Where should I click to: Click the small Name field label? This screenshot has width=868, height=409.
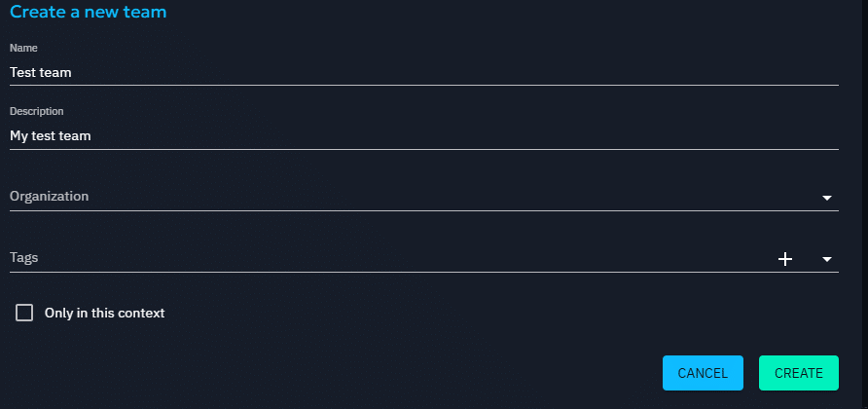pyautogui.click(x=23, y=48)
